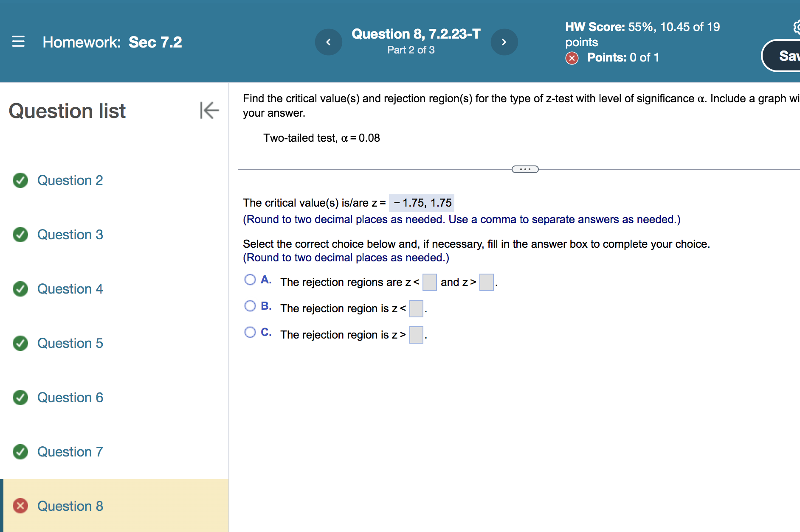Click Question 5 green checkmark icon
The height and width of the screenshot is (532, 800).
(20, 343)
